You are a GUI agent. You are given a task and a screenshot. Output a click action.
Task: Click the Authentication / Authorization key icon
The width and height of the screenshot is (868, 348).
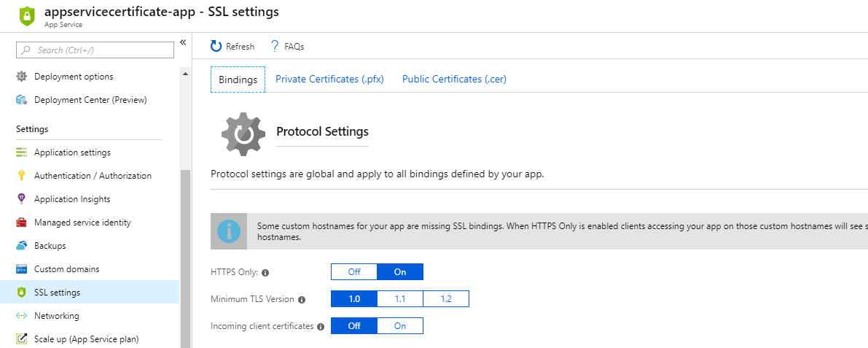(21, 176)
